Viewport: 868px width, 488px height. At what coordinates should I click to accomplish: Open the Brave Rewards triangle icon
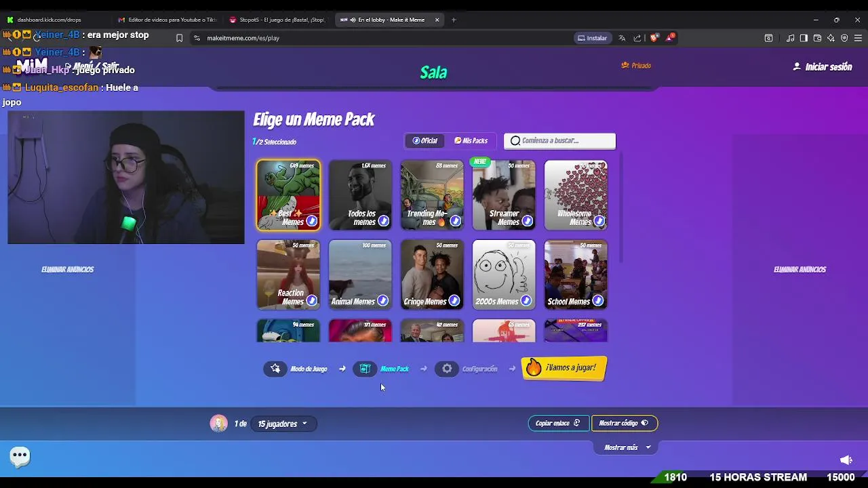669,38
